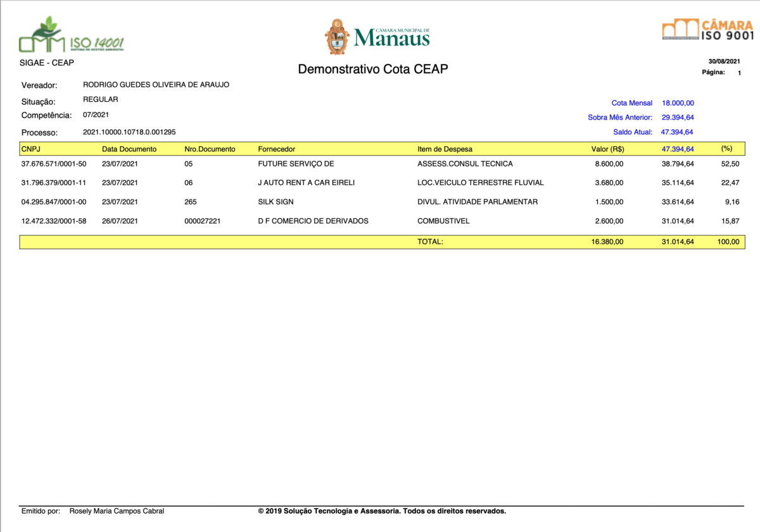Viewport: 760px width, 532px height.
Task: Select document number '06'
Action: tap(188, 183)
